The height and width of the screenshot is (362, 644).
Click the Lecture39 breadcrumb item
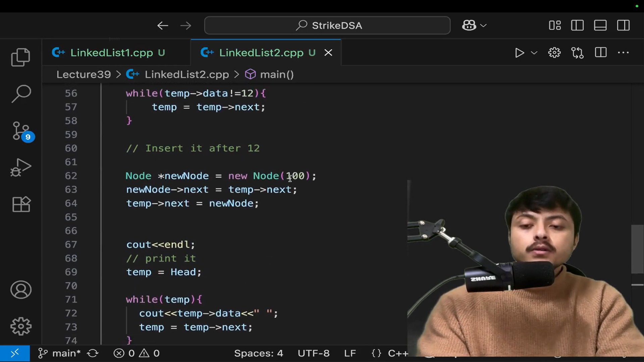pyautogui.click(x=84, y=74)
